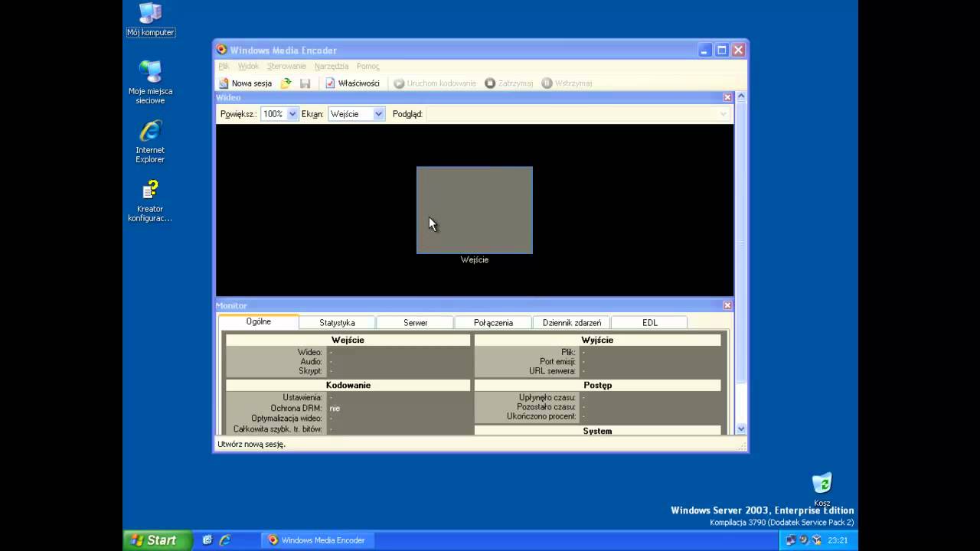The image size is (980, 551).
Task: Click the Zatrzymaj stop button
Action: click(509, 83)
